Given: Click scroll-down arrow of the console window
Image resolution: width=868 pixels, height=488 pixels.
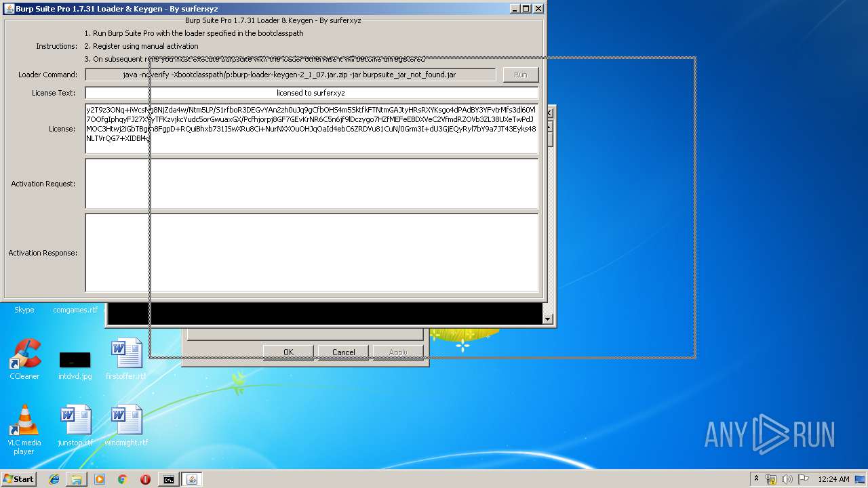Looking at the screenshot, I should point(548,319).
